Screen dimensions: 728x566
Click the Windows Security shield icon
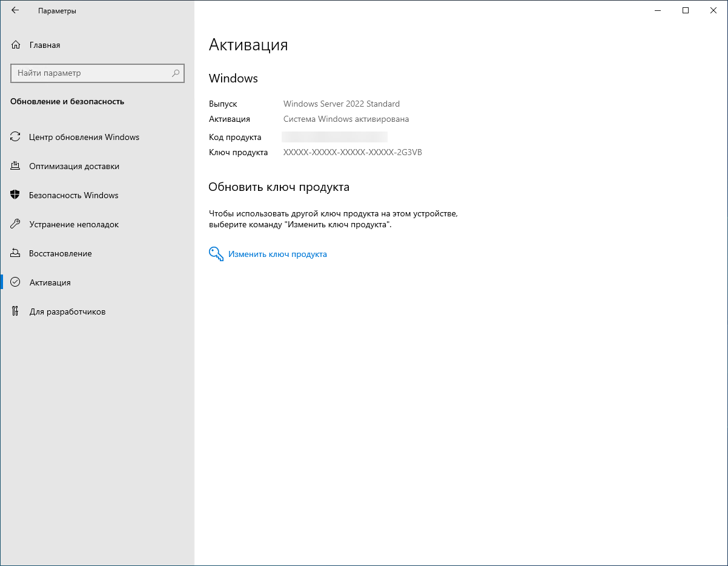[x=16, y=195]
